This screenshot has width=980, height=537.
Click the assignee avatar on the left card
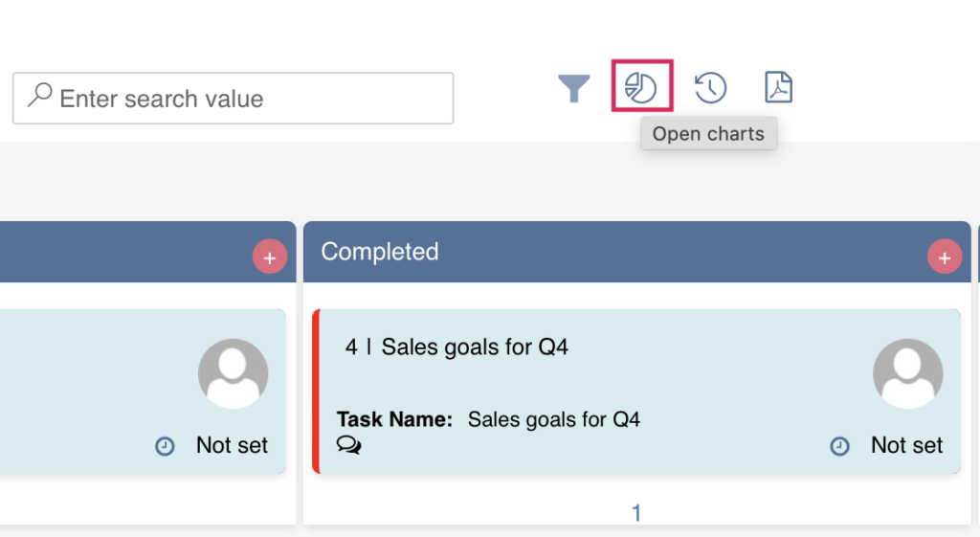(x=234, y=374)
